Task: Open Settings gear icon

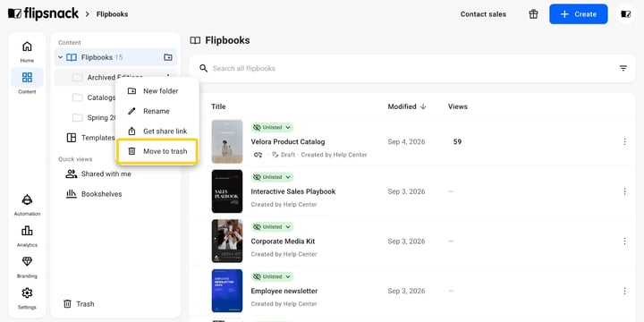Action: tap(27, 292)
